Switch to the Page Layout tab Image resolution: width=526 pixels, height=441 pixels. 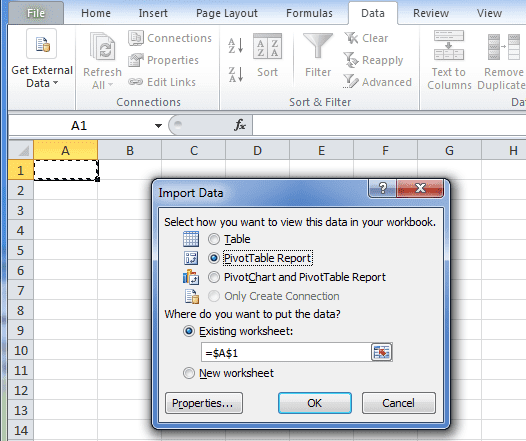point(227,13)
